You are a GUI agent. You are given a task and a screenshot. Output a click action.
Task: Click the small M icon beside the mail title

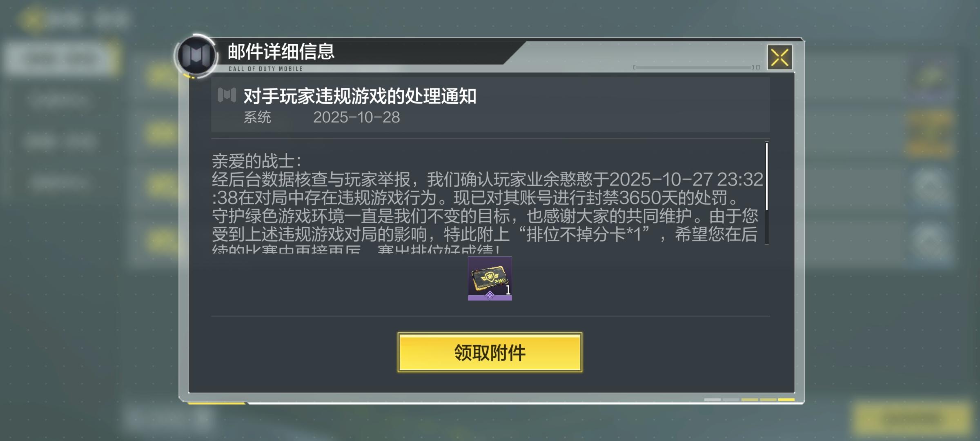pos(227,95)
